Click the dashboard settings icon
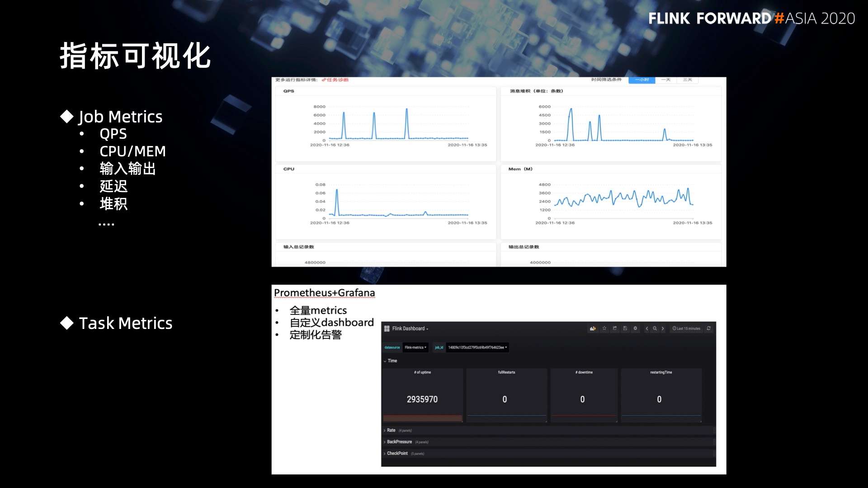 [x=635, y=328]
